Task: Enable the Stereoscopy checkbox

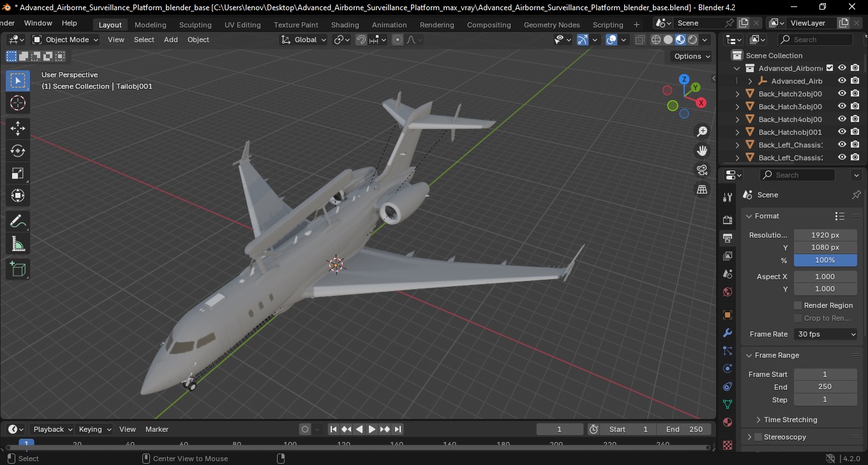Action: (x=758, y=437)
